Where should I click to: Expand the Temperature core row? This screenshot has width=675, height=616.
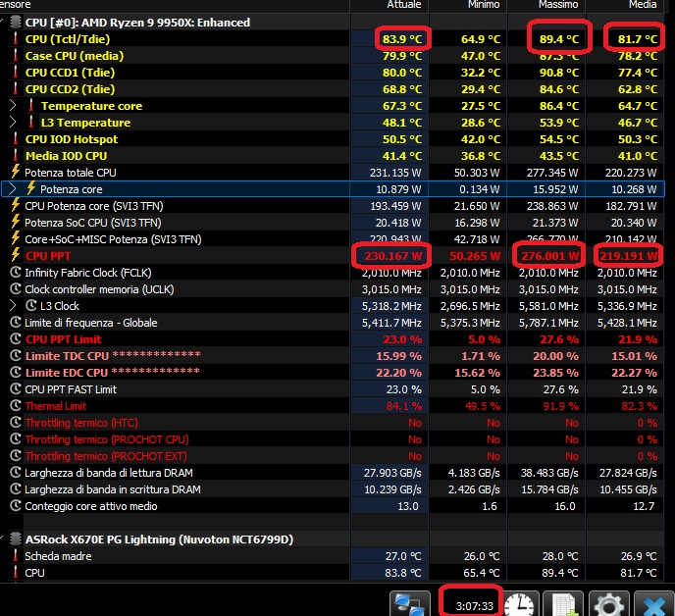click(x=13, y=106)
